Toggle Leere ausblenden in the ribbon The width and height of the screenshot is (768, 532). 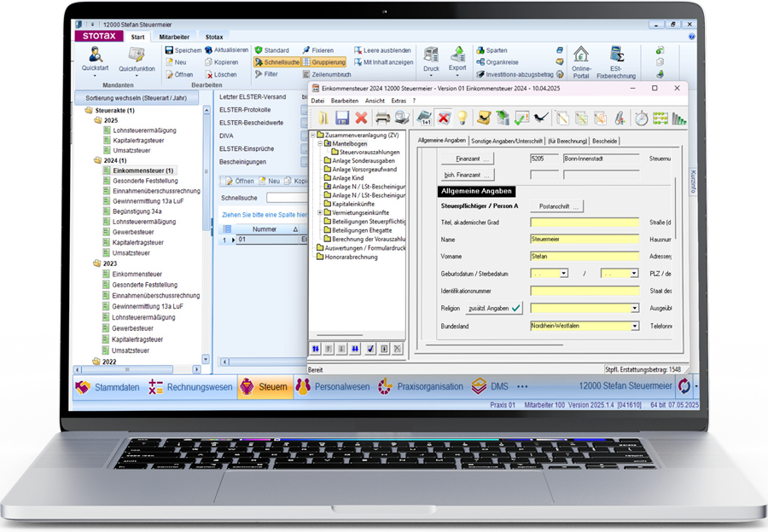(382, 50)
